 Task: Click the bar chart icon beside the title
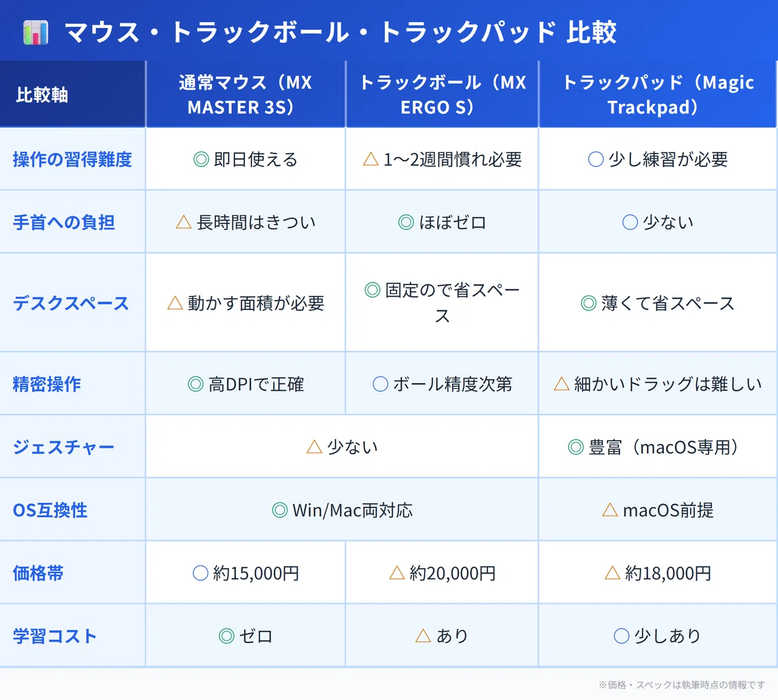36,32
